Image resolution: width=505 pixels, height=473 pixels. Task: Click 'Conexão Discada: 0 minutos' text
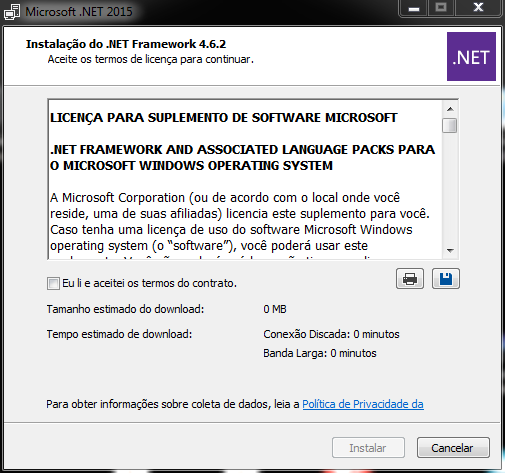331,334
